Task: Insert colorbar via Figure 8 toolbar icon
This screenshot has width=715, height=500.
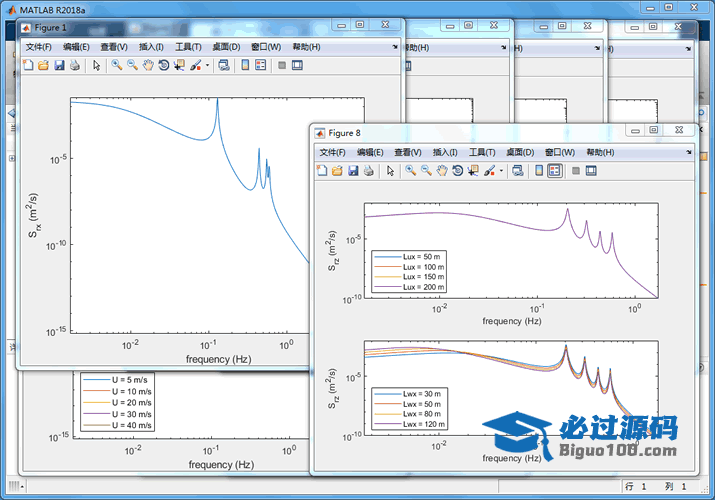Action: [539, 170]
